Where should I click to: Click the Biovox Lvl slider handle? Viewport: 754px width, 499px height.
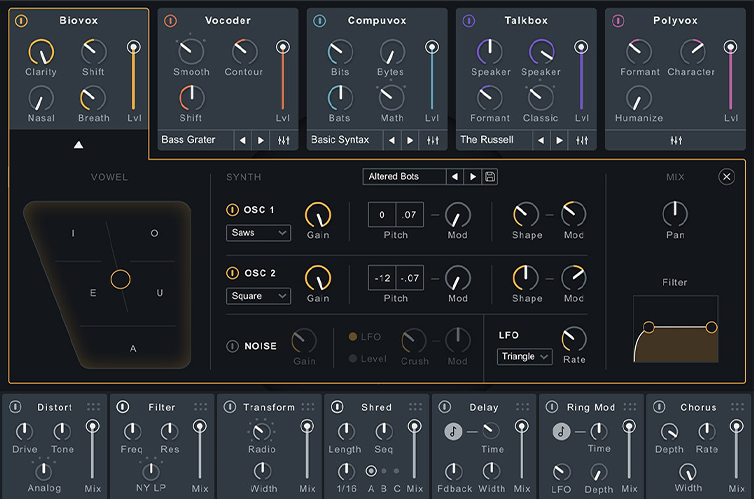point(134,47)
